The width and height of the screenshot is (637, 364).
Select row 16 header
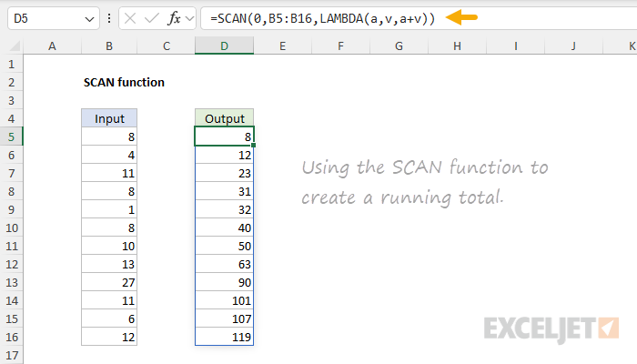click(11, 337)
